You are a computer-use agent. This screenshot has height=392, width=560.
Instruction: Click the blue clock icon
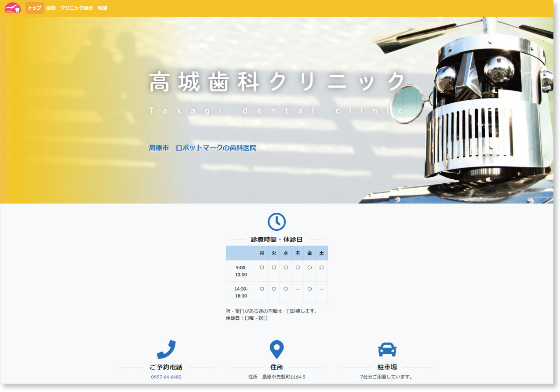[x=276, y=222]
